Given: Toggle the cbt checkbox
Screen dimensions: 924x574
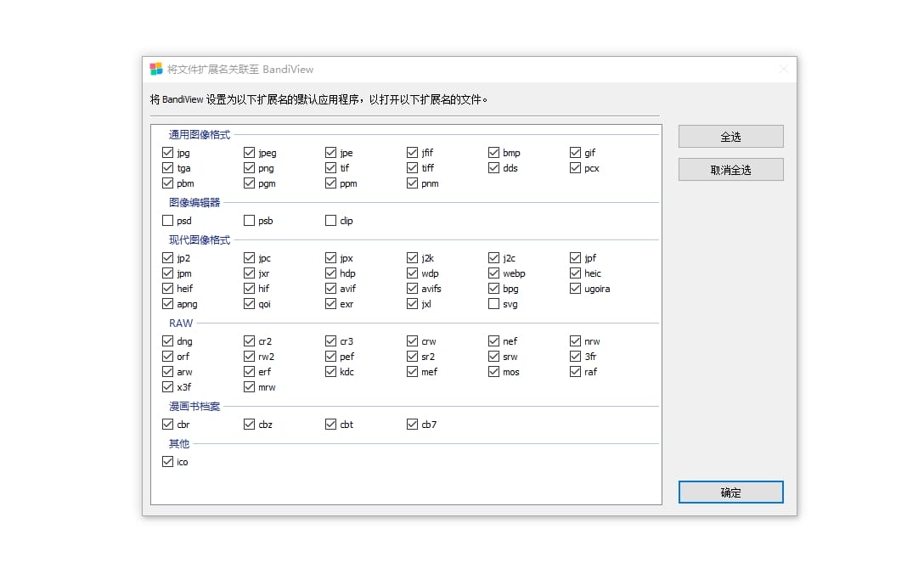Looking at the screenshot, I should pos(330,424).
